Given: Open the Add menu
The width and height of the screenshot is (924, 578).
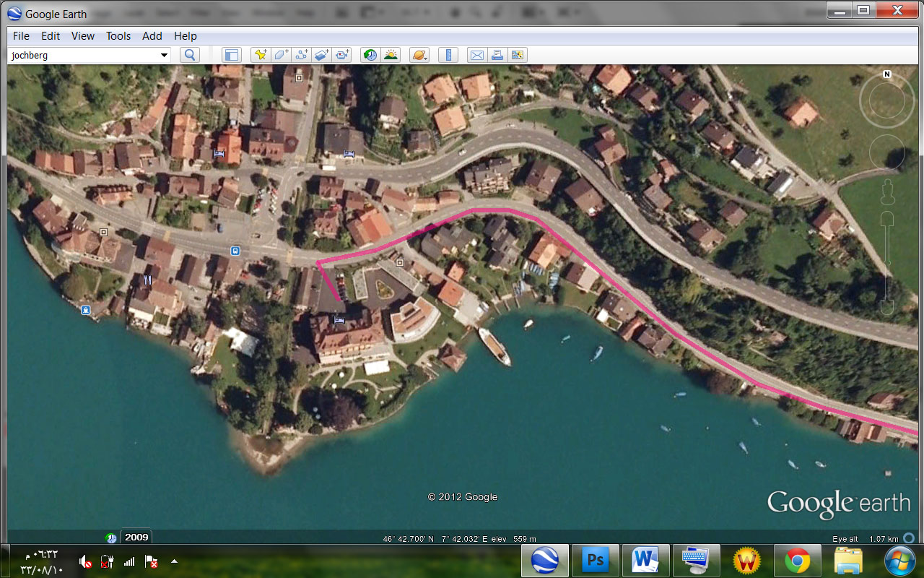Looking at the screenshot, I should click(152, 36).
